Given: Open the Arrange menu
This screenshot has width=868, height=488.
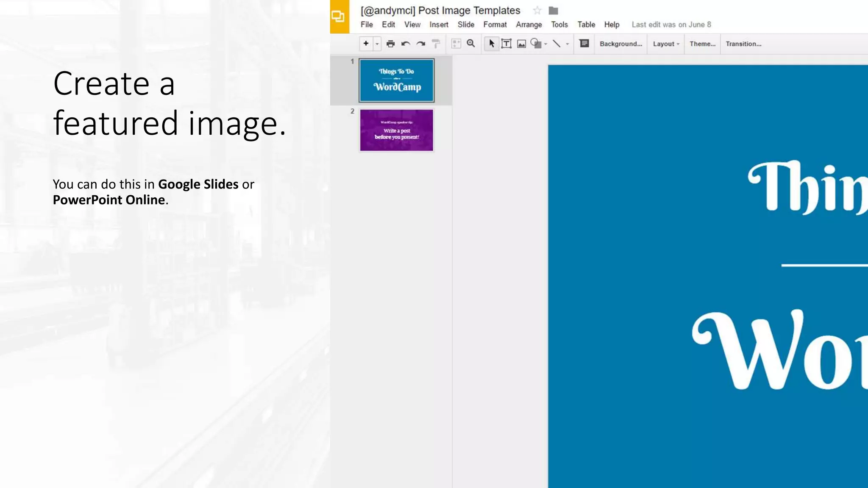Looking at the screenshot, I should click(x=529, y=25).
